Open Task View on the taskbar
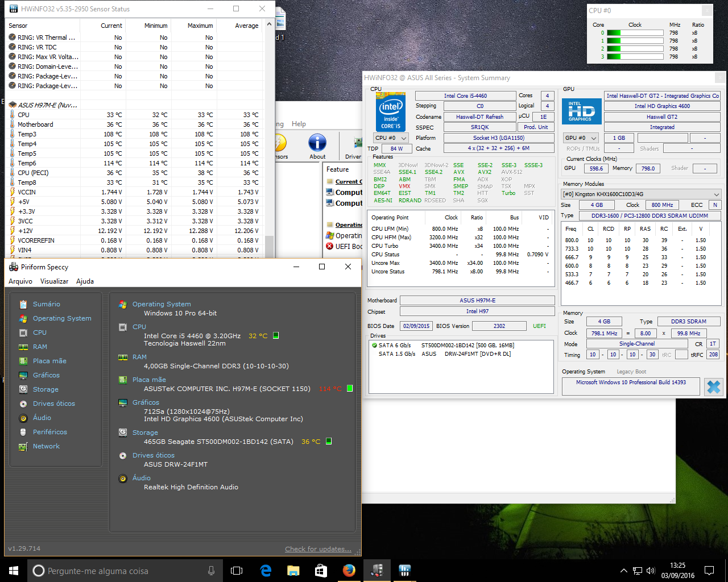 pos(237,571)
